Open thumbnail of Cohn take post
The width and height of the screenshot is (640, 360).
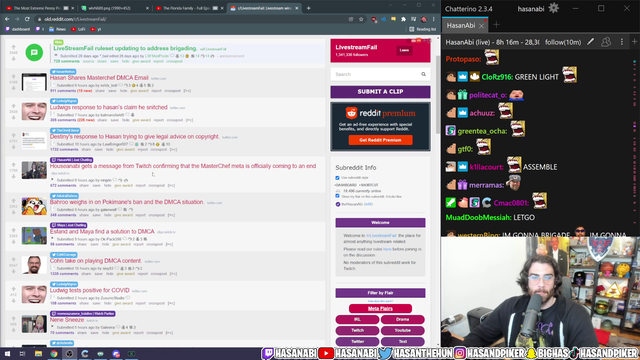coord(34,264)
